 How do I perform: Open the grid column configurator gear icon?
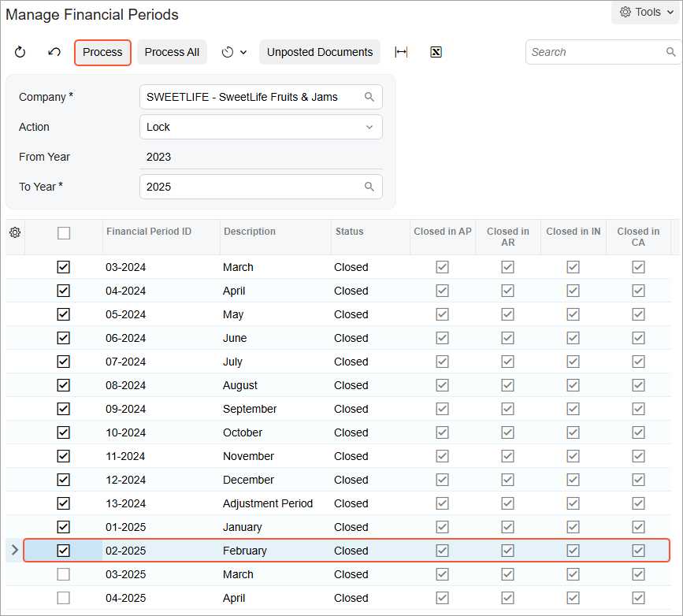click(x=15, y=232)
